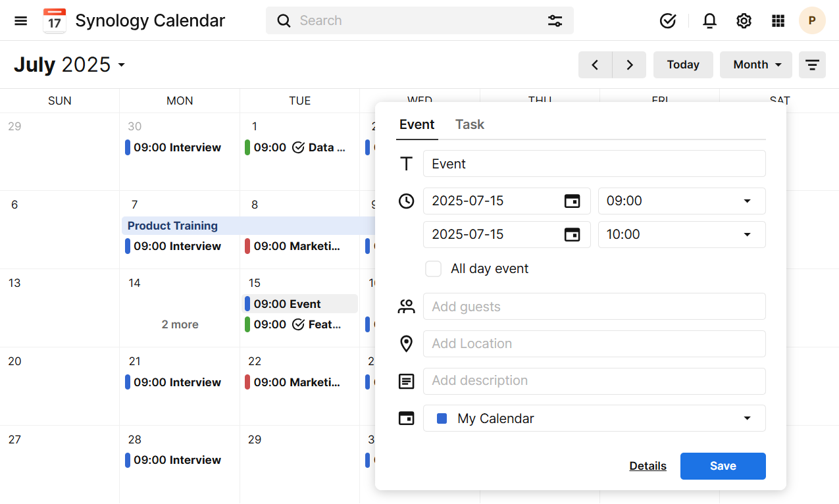Open the My Calendar selection dropdown
Viewport: 839px width, 504px height.
click(594, 418)
